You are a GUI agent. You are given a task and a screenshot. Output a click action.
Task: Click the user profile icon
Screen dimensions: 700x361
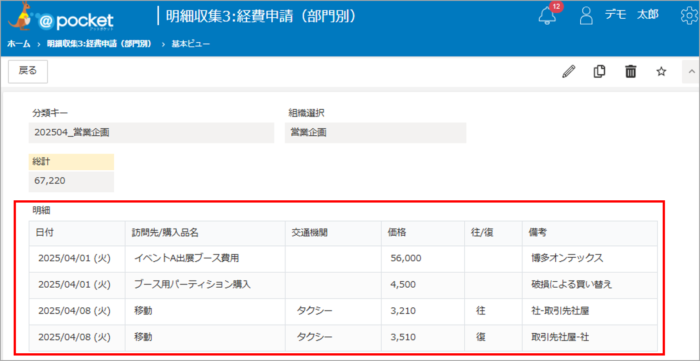tap(586, 16)
